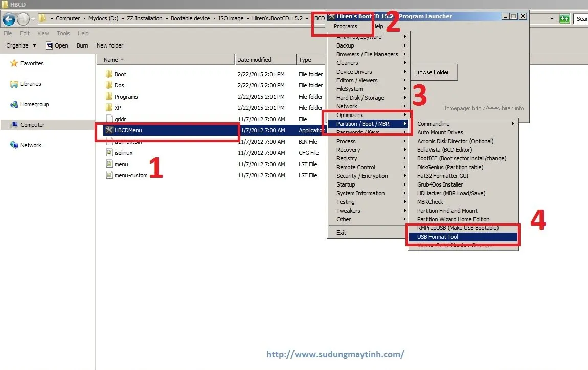Screen dimensions: 588x370
Task: Click the Homegroup icon in navigation pane
Action: tap(14, 105)
